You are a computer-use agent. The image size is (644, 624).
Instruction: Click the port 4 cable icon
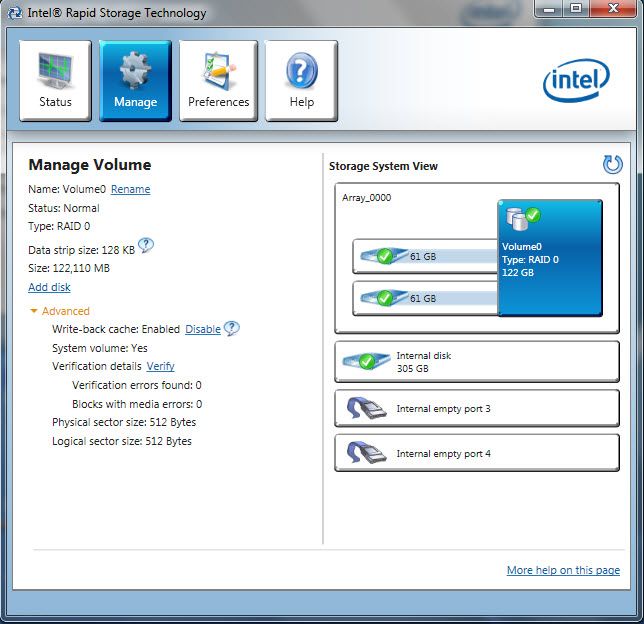[x=366, y=453]
